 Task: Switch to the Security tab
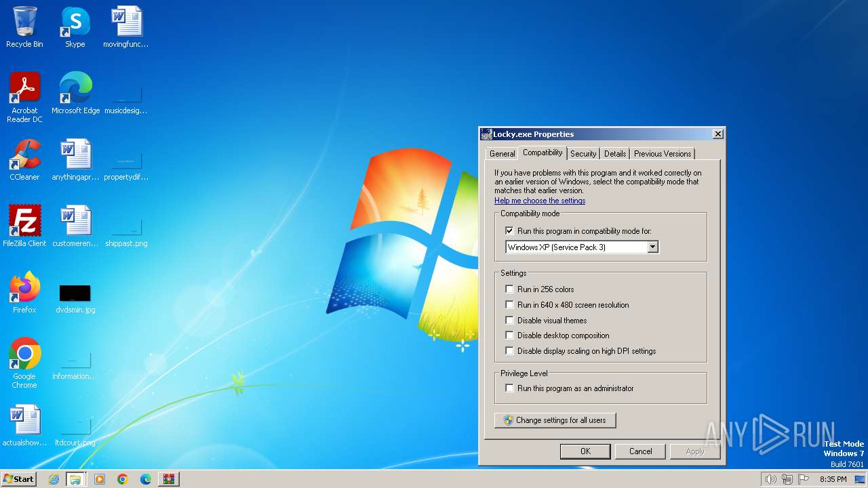pos(583,154)
